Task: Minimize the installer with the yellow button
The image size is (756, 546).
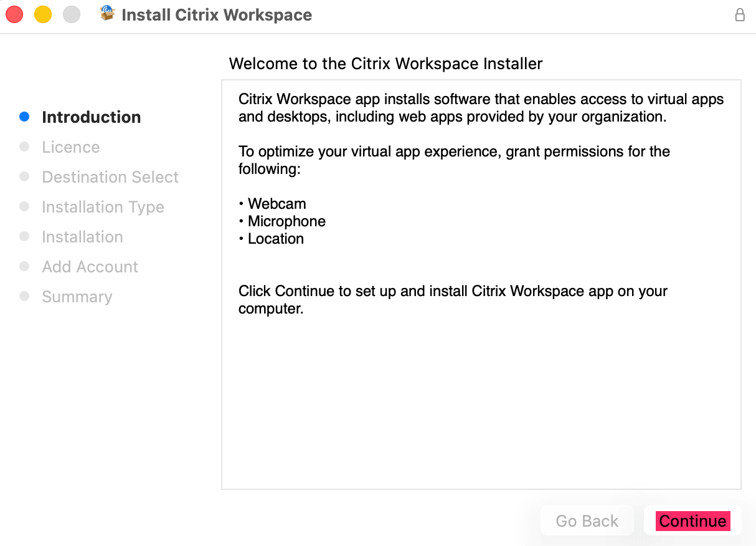Action: (x=42, y=14)
